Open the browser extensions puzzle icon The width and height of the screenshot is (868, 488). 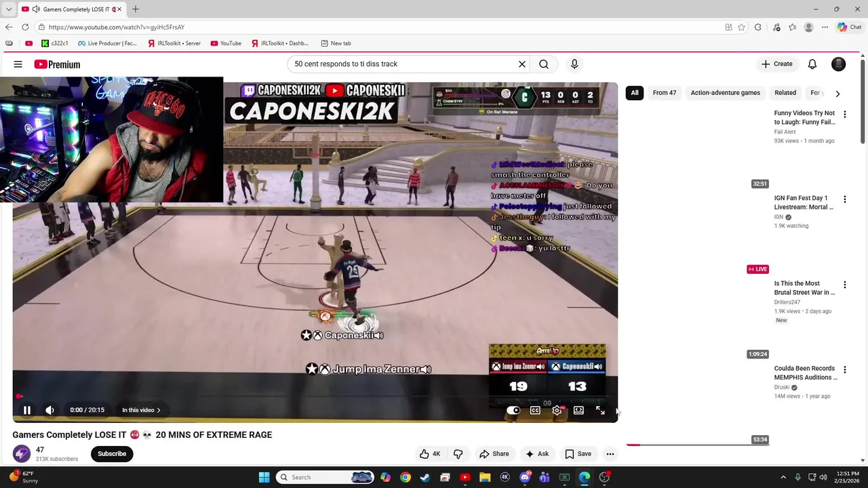click(758, 27)
